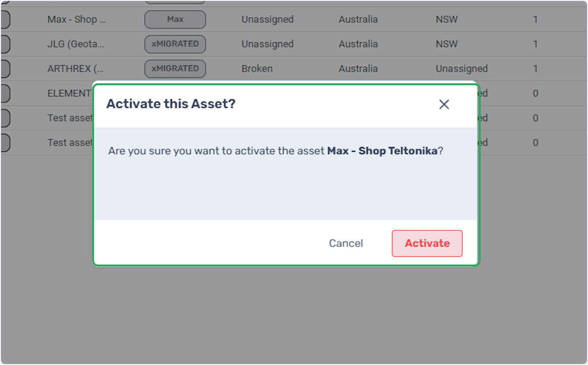Click the Max tag badge
Image resolution: width=588 pixels, height=365 pixels.
point(175,20)
